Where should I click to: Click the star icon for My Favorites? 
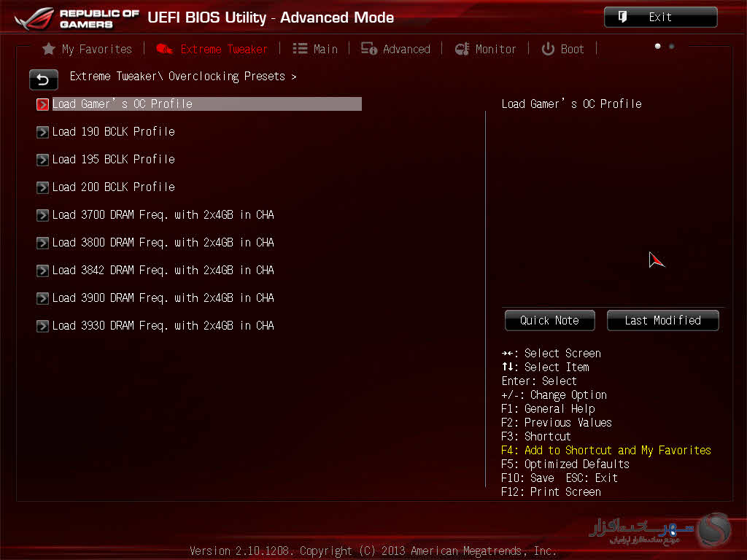pos(49,49)
